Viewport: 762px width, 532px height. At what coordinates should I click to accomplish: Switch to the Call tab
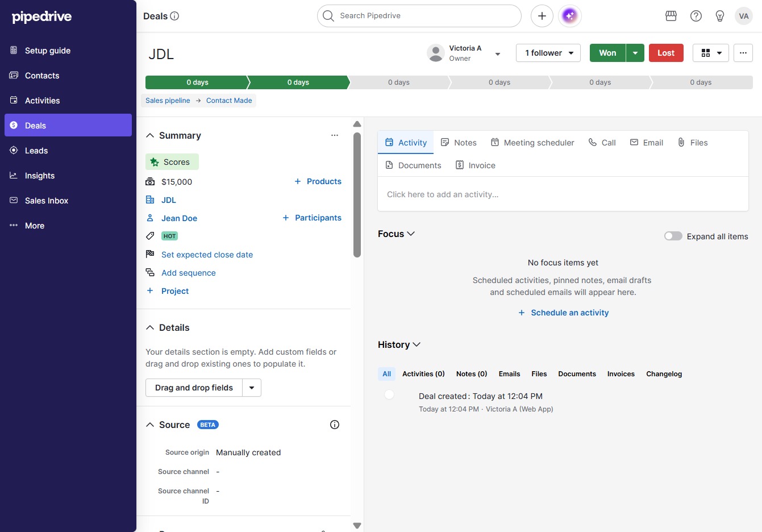click(602, 143)
